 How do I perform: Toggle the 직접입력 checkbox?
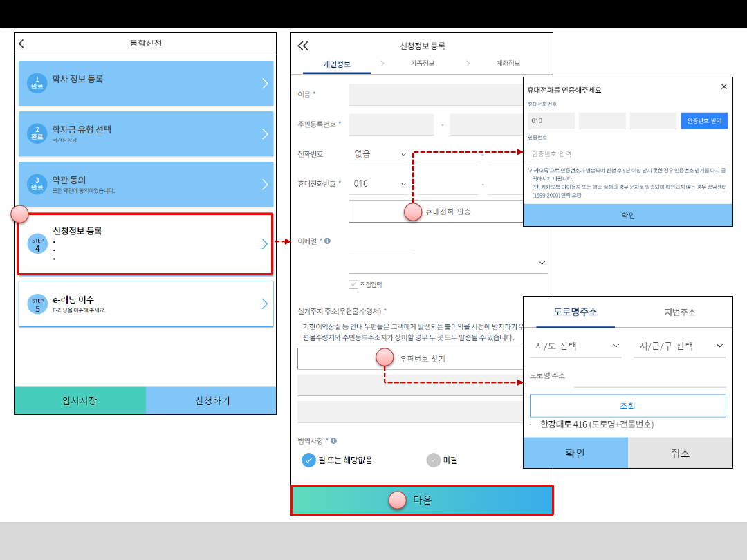pyautogui.click(x=353, y=284)
